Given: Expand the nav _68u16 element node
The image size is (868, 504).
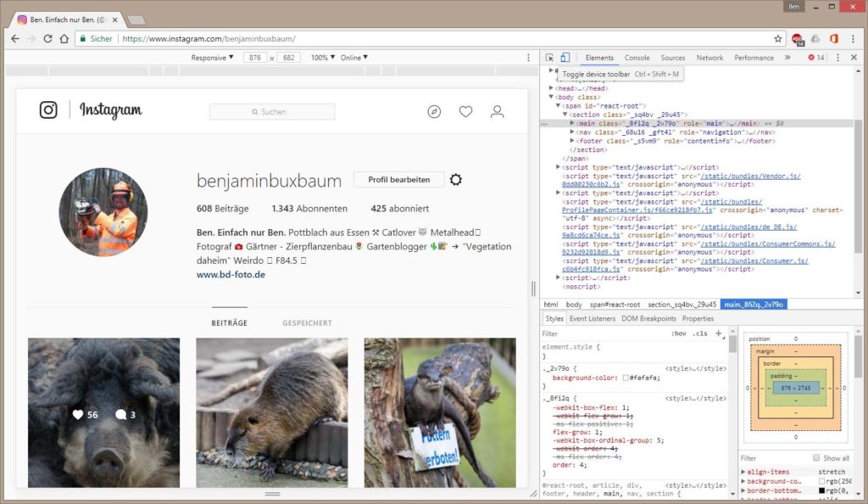Looking at the screenshot, I should click(572, 132).
